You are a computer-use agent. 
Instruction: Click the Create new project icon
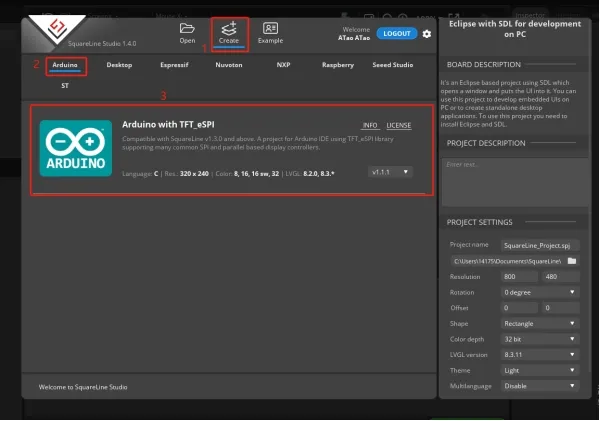pos(229,29)
